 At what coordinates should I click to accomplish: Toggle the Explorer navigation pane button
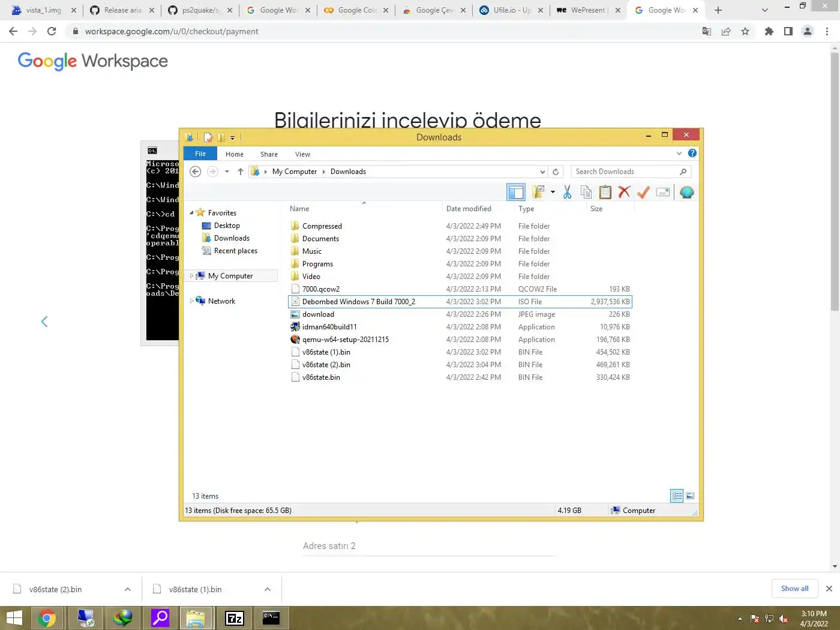pyautogui.click(x=516, y=192)
